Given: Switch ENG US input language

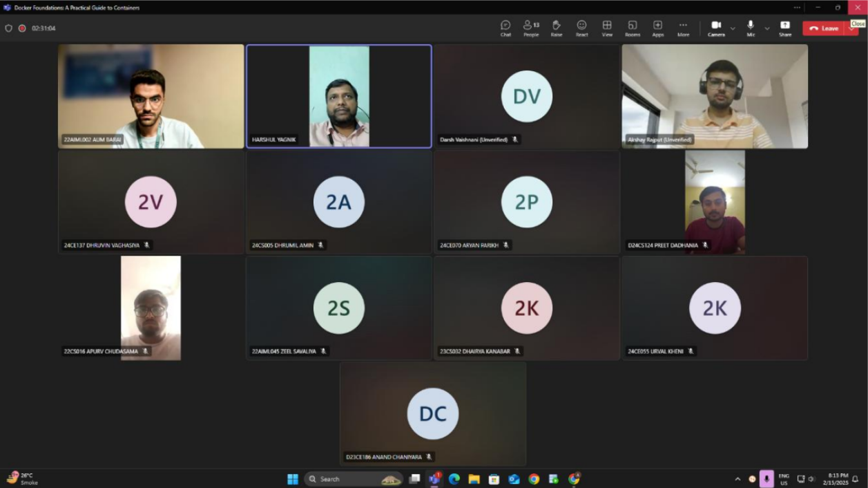Looking at the screenshot, I should (784, 479).
